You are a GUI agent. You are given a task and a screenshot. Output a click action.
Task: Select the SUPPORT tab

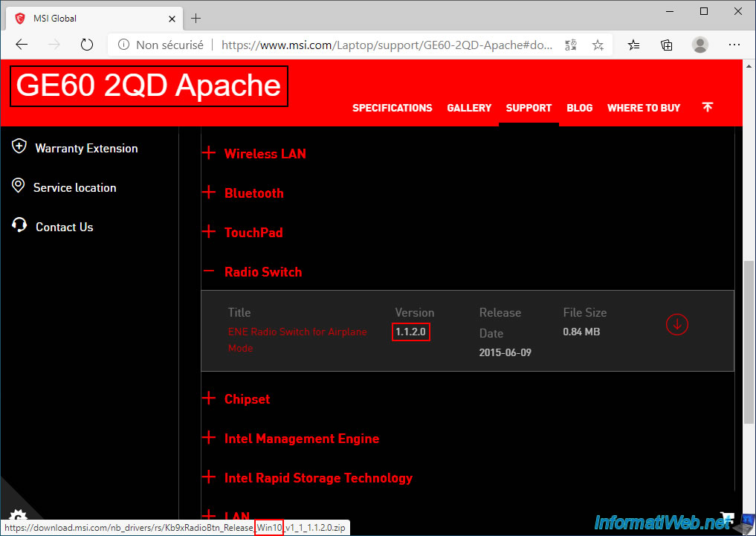pos(529,108)
